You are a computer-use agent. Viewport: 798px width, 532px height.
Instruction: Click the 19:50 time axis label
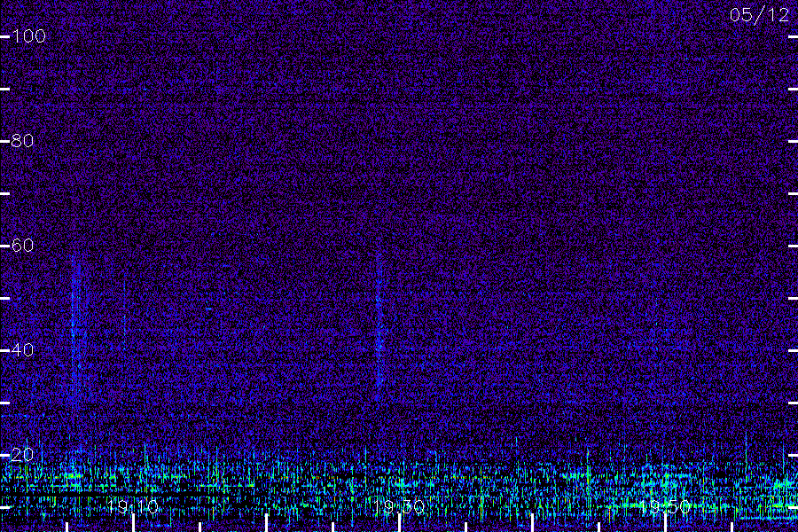[665, 506]
